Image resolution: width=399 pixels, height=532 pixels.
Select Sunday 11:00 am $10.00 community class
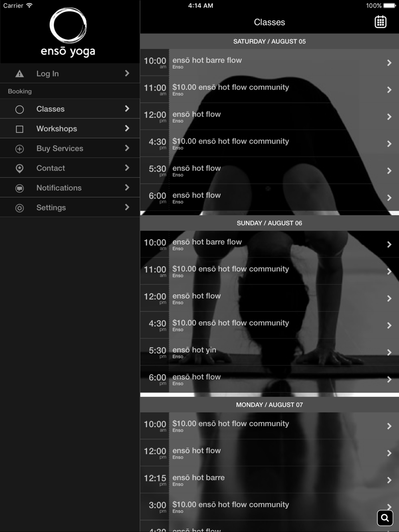point(269,271)
